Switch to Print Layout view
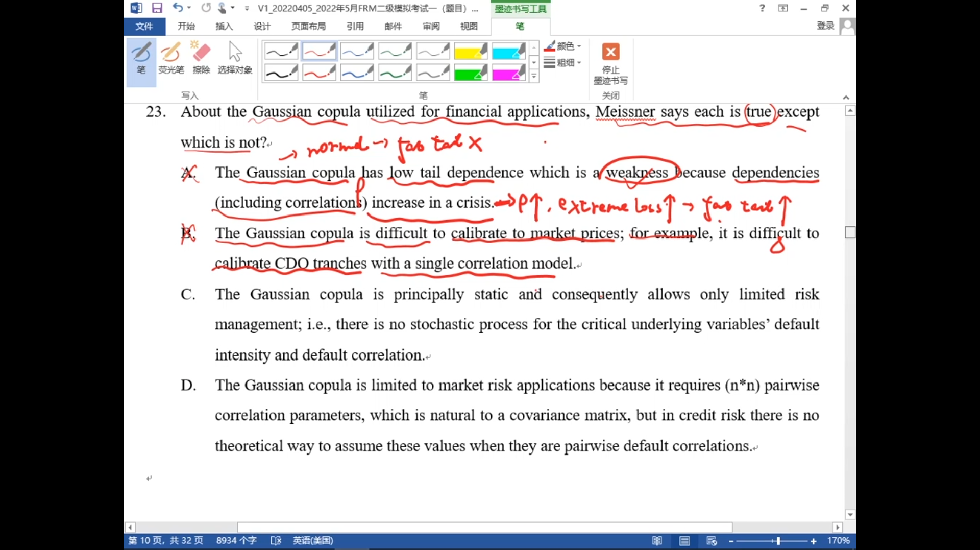980x550 pixels. click(x=684, y=541)
